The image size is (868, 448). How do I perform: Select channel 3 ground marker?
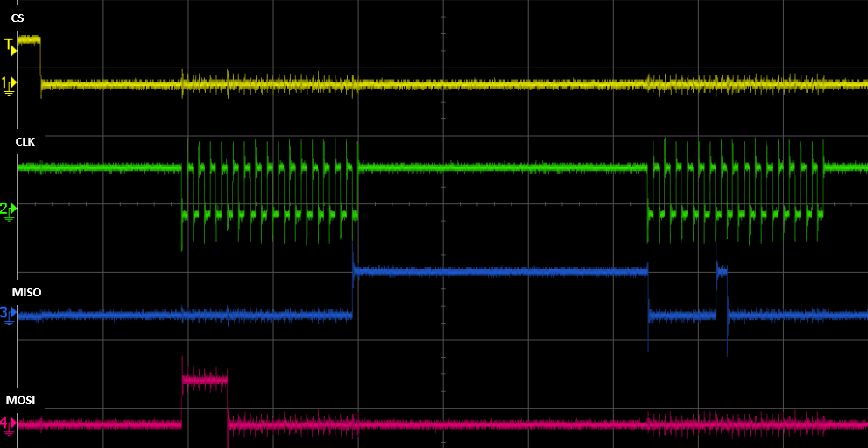tap(9, 315)
